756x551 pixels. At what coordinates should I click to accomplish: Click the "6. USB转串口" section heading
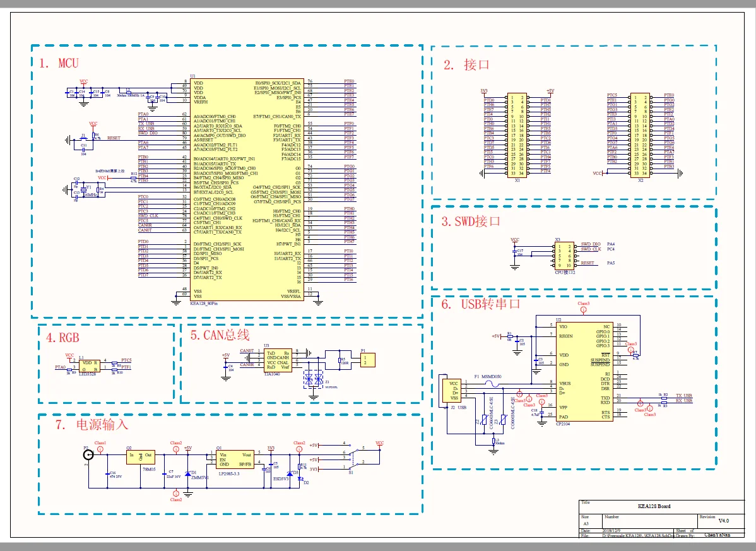point(480,304)
